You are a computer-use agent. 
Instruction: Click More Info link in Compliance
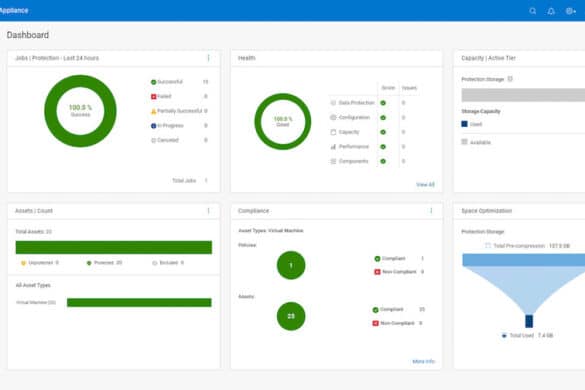[x=423, y=361]
